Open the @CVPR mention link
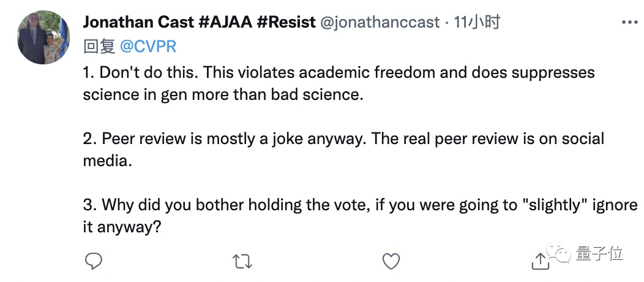644x282 pixels. 149,46
